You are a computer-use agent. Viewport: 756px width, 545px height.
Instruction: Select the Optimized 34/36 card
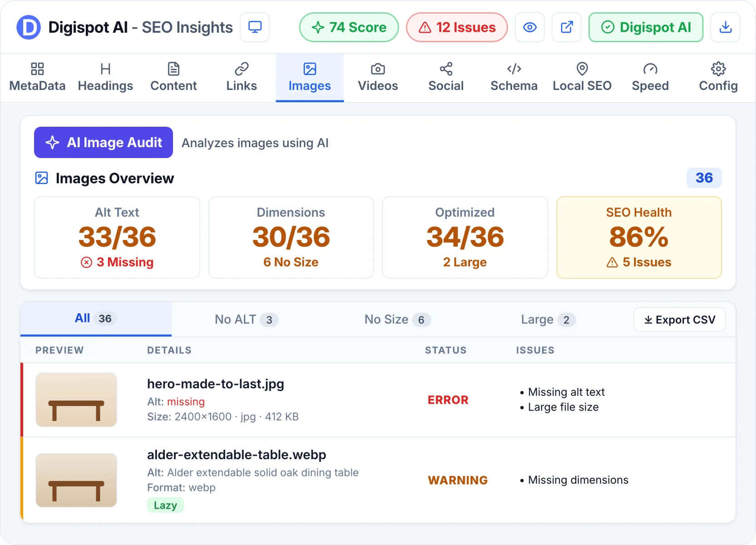click(x=465, y=237)
